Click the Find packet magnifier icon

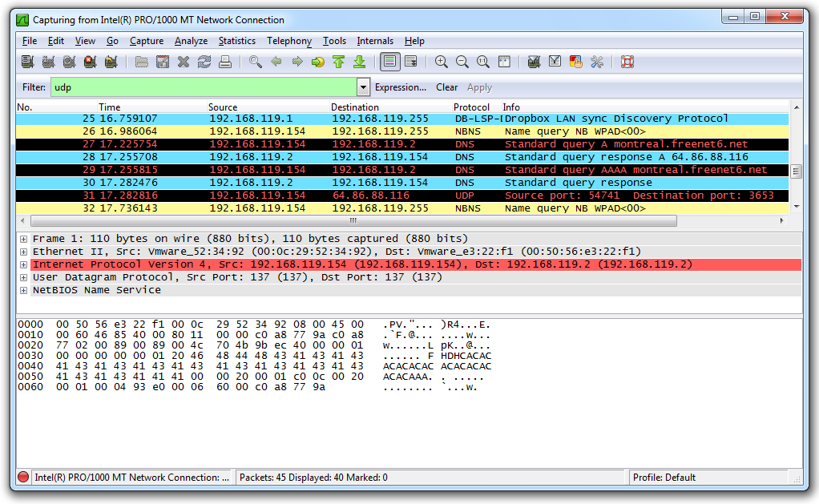tap(255, 62)
